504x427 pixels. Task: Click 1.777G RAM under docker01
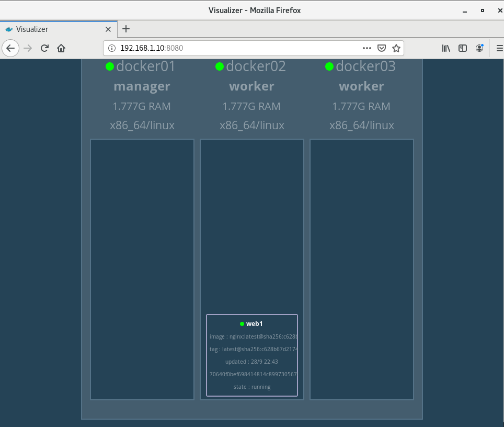click(x=142, y=106)
